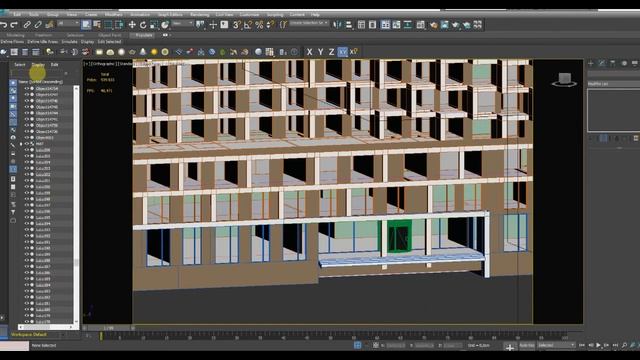Open the Workspace Default dropdown
The width and height of the screenshot is (640, 360).
click(37, 335)
